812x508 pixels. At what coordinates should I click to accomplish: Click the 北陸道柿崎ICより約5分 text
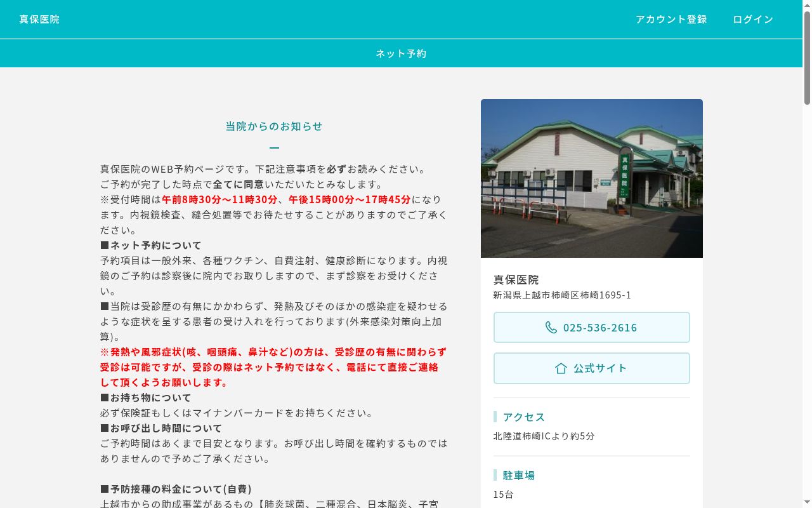tap(544, 436)
